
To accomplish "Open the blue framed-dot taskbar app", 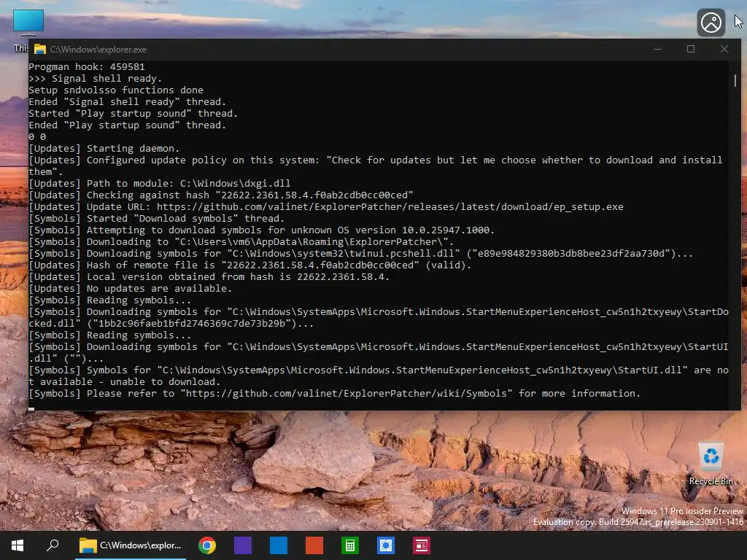I will click(386, 545).
